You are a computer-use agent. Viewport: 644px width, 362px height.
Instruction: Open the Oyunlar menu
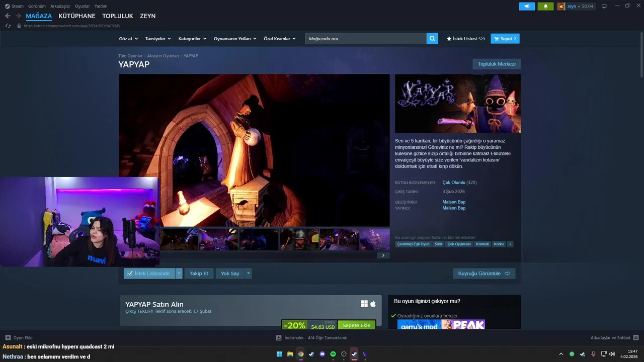point(83,6)
